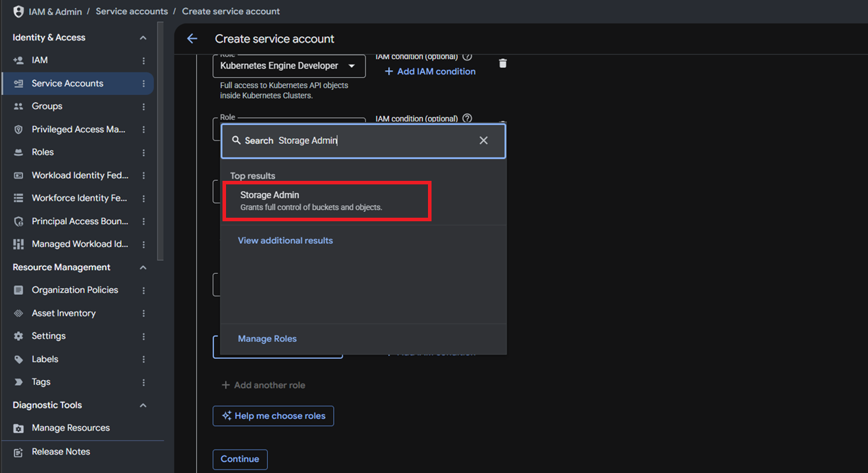Click the IAM person-add icon in sidebar
868x473 pixels.
[18, 60]
